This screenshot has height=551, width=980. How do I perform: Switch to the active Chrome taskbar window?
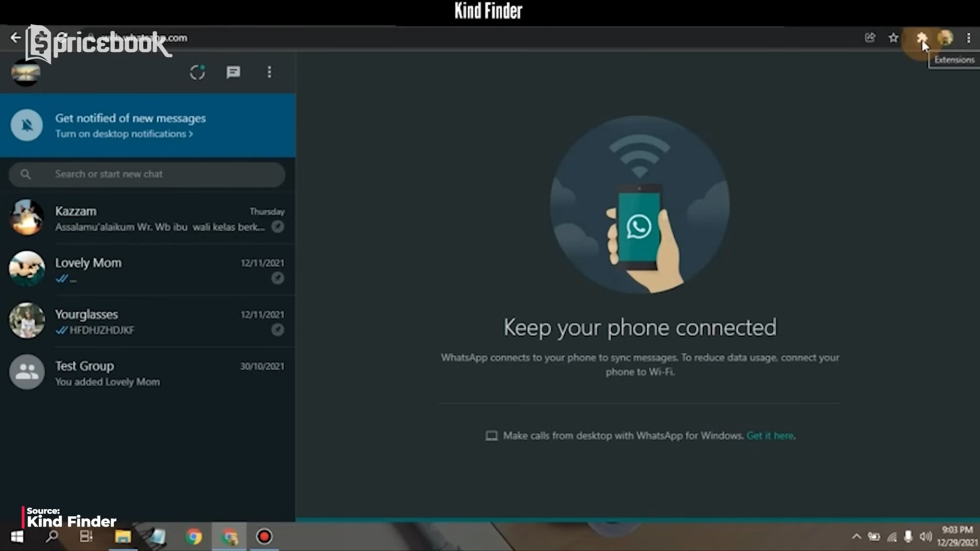point(229,537)
